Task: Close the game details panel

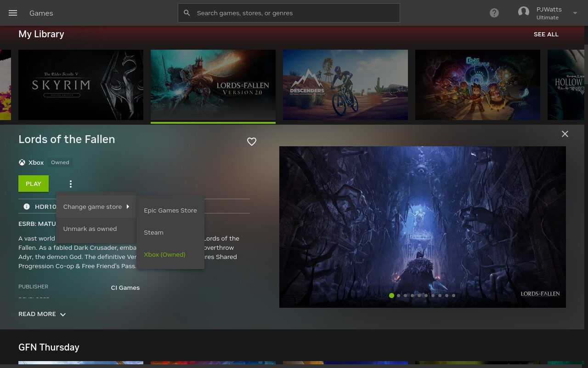Action: point(565,134)
